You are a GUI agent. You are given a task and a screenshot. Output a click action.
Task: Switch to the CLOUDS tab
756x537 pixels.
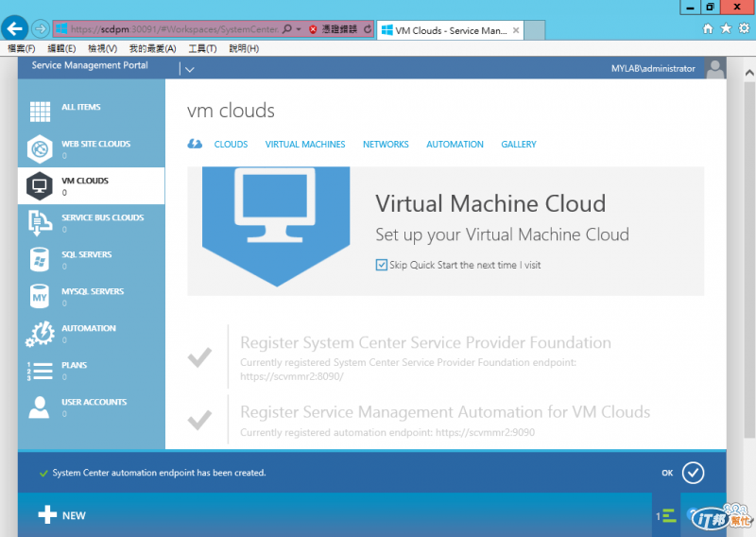pyautogui.click(x=231, y=145)
